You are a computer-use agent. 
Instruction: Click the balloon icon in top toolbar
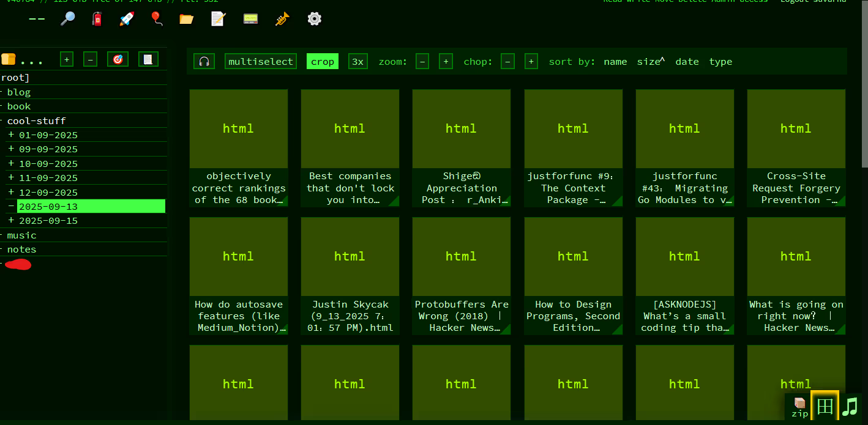pos(157,19)
